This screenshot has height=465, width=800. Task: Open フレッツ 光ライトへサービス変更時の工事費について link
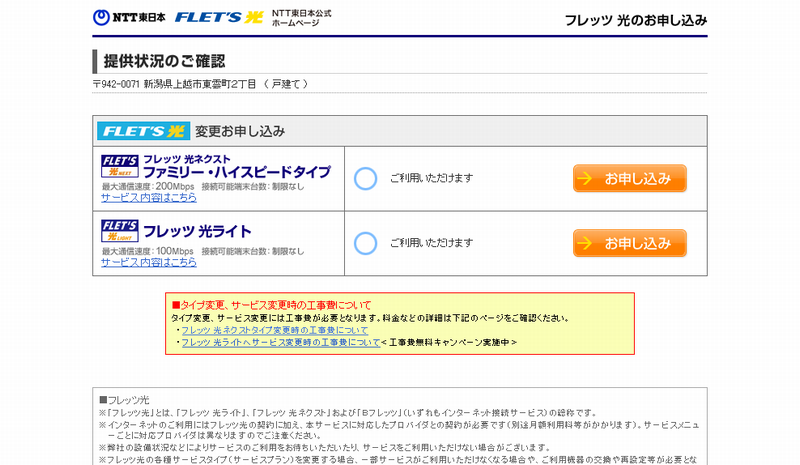pyautogui.click(x=281, y=342)
